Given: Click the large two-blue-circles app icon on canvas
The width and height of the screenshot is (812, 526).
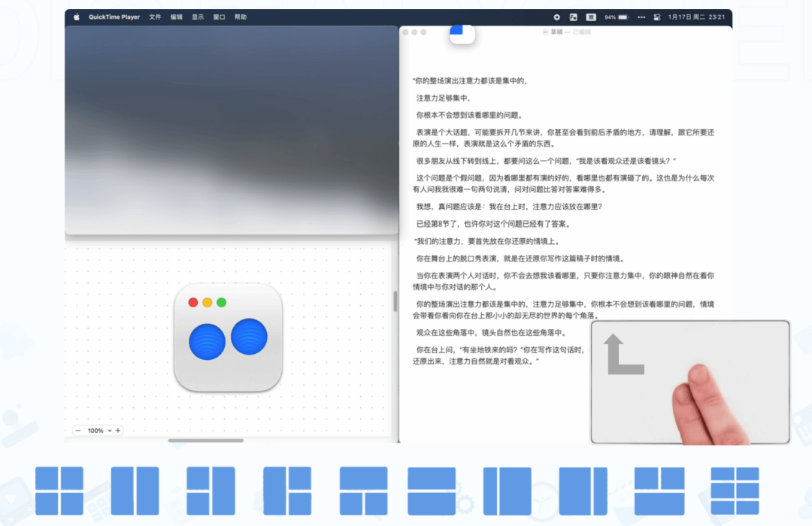Looking at the screenshot, I should [x=228, y=338].
